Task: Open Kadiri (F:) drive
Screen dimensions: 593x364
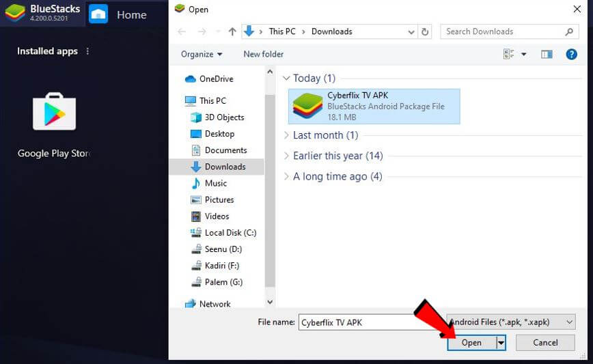Action: [x=221, y=266]
